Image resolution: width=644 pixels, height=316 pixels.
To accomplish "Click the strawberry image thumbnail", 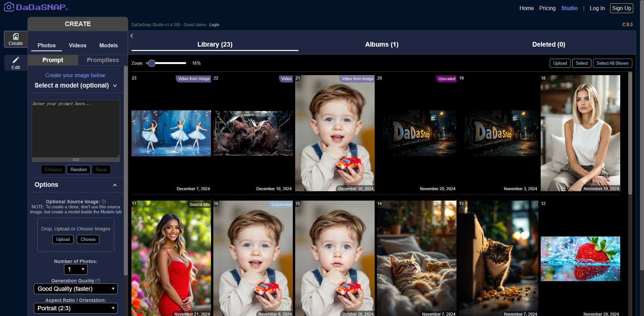I will tap(580, 258).
